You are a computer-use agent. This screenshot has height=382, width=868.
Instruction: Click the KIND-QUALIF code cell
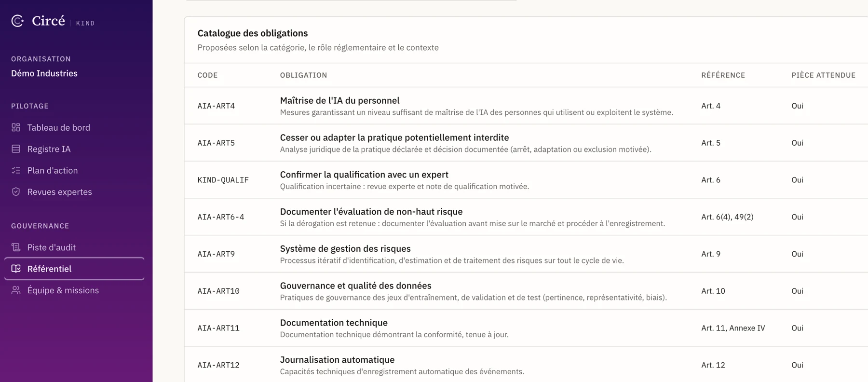click(223, 180)
